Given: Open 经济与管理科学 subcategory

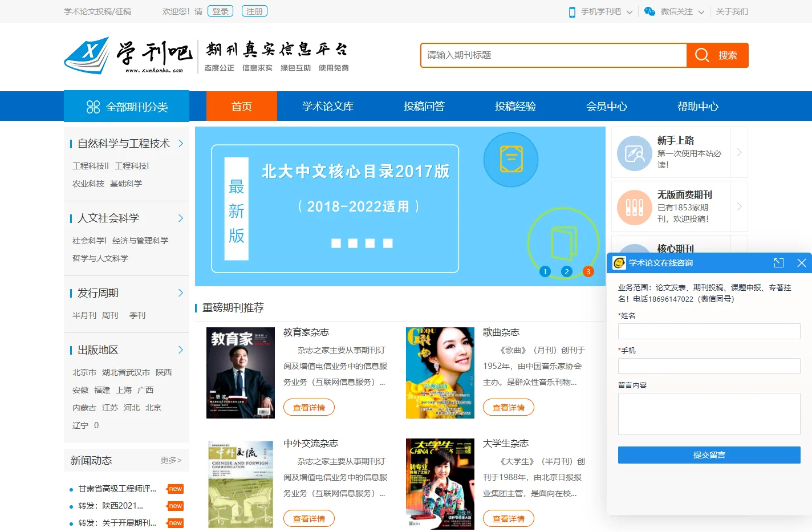Looking at the screenshot, I should (x=140, y=241).
